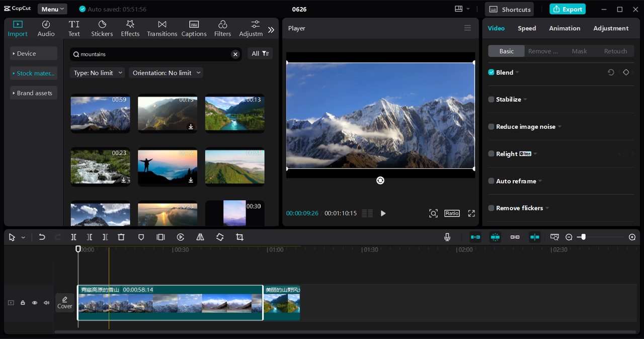
Task: Zoom out the timeline
Action: click(569, 237)
